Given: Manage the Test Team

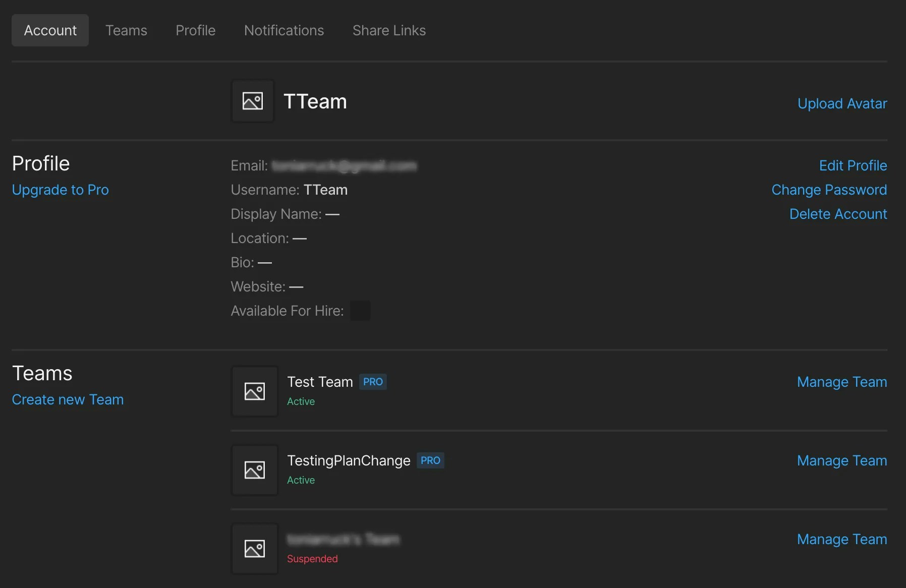Looking at the screenshot, I should 841,382.
